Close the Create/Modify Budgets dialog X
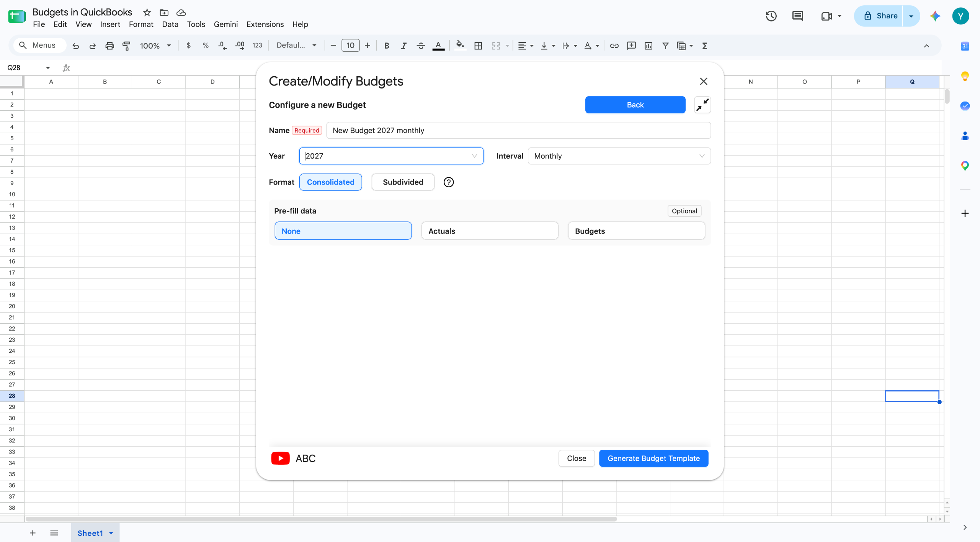Viewport: 980px width, 542px height. click(x=703, y=81)
